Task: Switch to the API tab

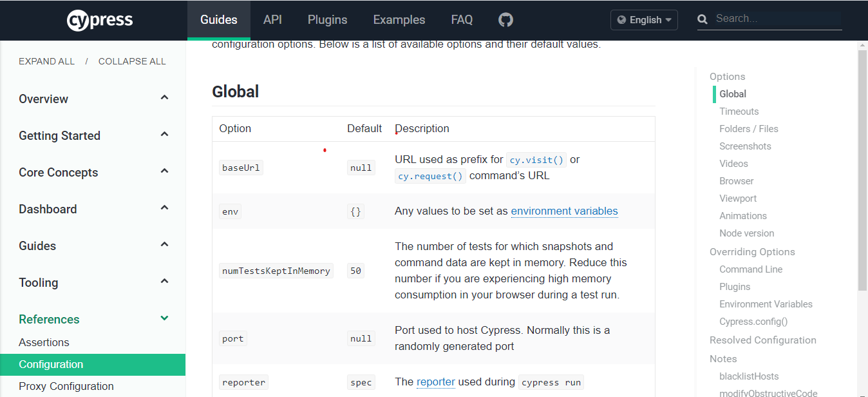Action: [272, 20]
